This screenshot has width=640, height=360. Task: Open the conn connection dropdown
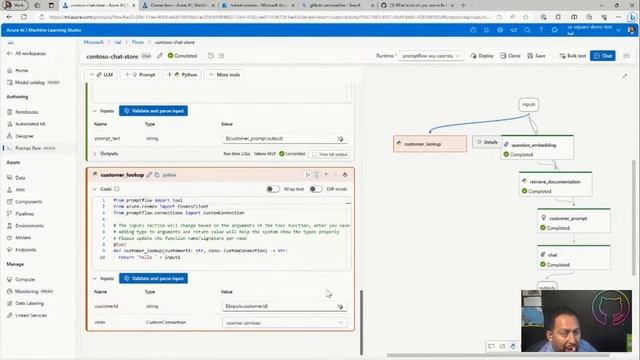tap(284, 323)
